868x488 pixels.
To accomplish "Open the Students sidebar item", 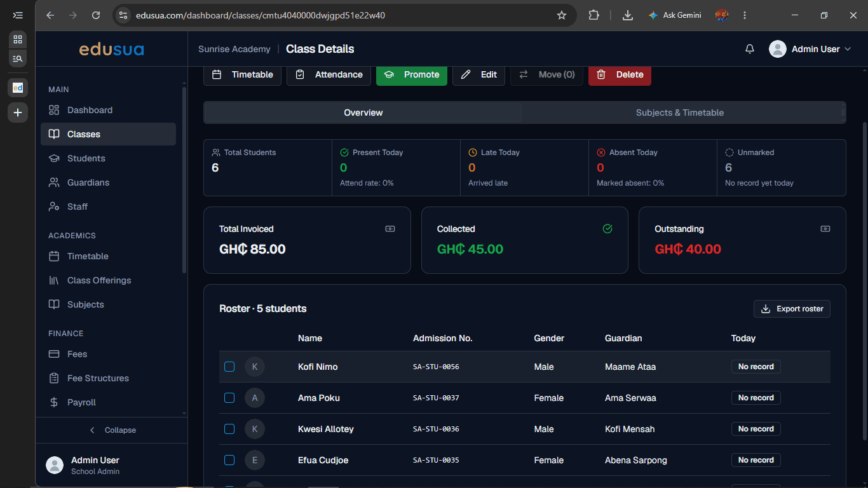I will click(108, 158).
